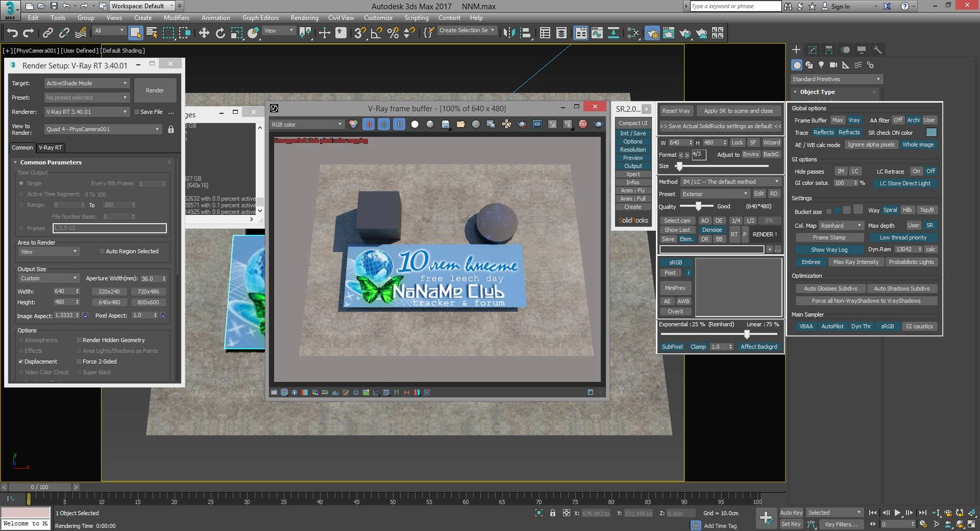Toggle lock for View to Render
Viewport: 980px width, 531px height.
[x=171, y=129]
